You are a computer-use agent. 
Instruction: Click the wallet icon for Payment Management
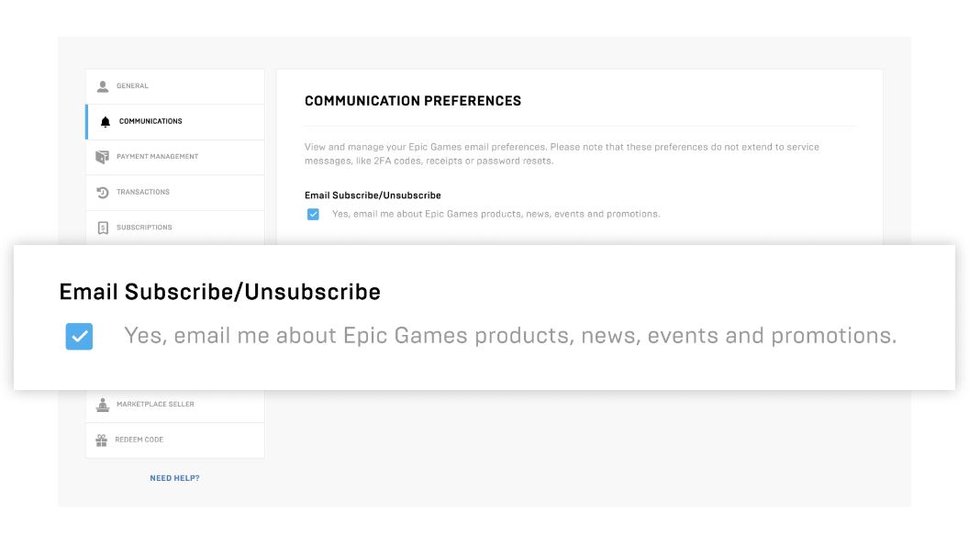click(103, 157)
